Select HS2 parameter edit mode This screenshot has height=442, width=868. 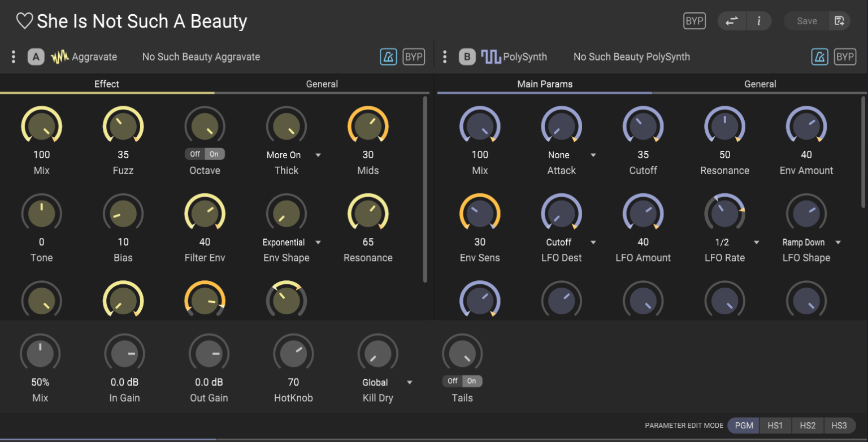click(x=808, y=426)
